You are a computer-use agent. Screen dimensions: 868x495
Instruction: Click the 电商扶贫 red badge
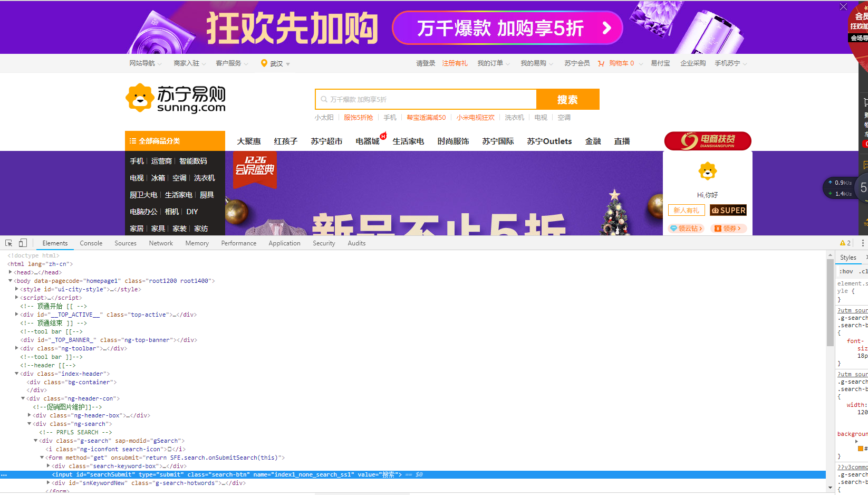coord(708,141)
